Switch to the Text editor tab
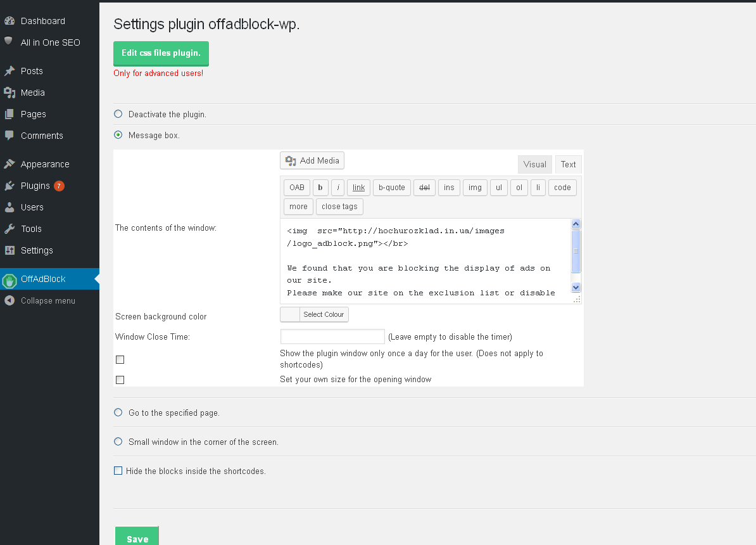Screen dimensions: 756x545 568,164
